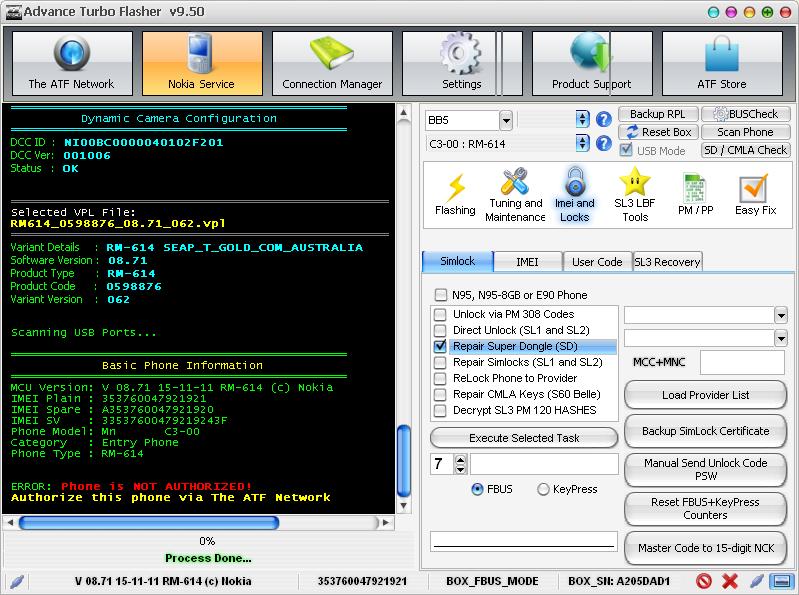799x595 pixels.
Task: Switch to the Simlock tab
Action: click(x=457, y=261)
